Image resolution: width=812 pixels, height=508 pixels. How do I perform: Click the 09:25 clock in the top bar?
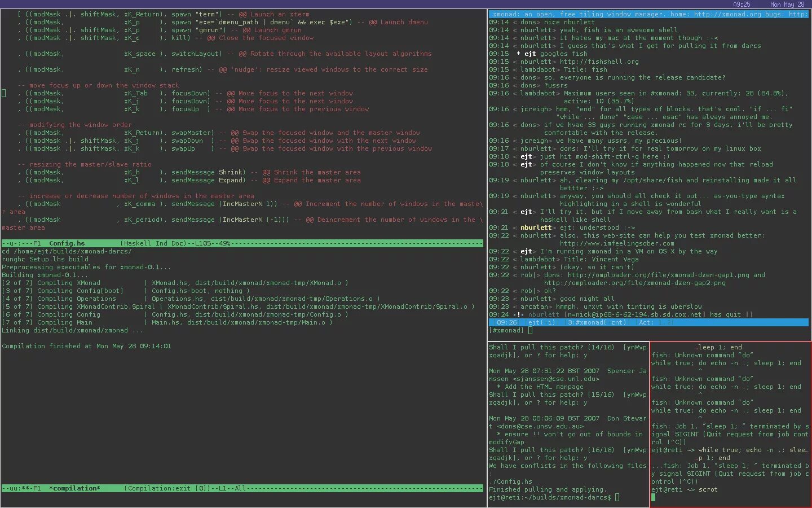click(x=742, y=4)
